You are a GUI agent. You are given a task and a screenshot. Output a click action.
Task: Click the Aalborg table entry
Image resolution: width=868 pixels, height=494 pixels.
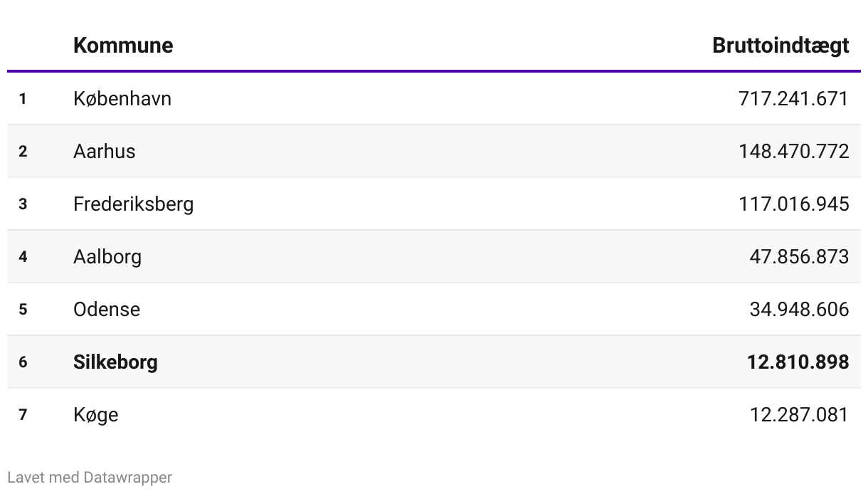pyautogui.click(x=107, y=256)
